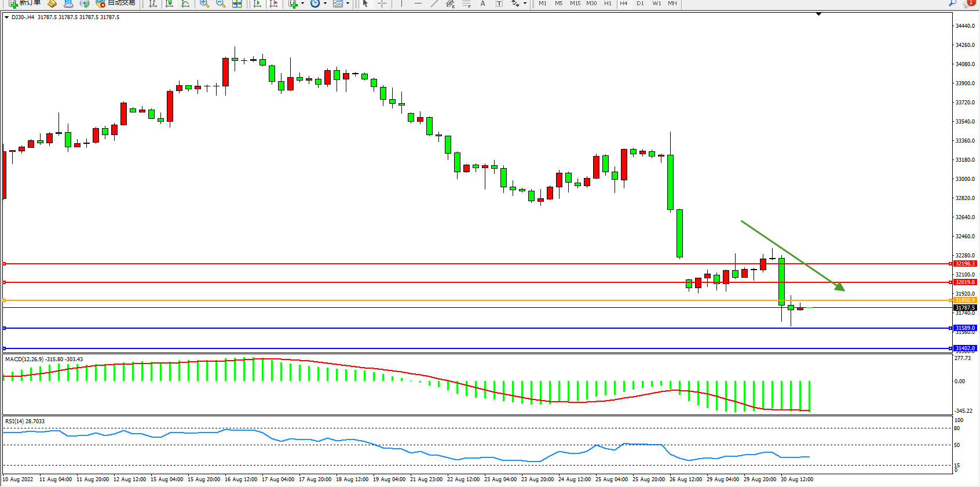
Task: Open the chat notifications bubble icon
Action: [969, 3]
